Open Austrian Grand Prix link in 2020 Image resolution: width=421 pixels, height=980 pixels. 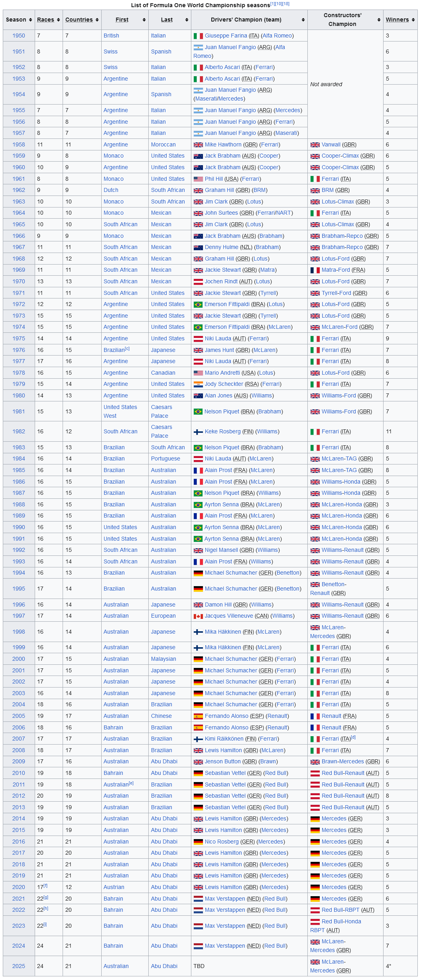coord(114,887)
